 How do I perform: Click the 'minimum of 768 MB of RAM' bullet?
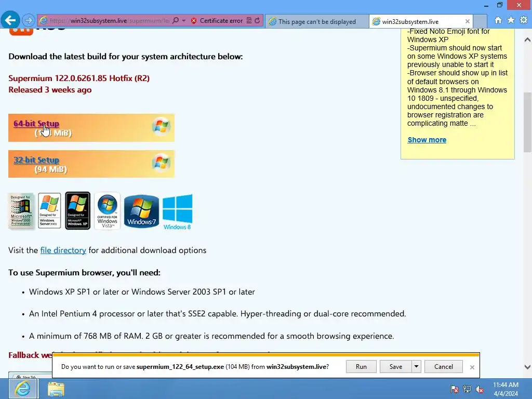point(211,336)
